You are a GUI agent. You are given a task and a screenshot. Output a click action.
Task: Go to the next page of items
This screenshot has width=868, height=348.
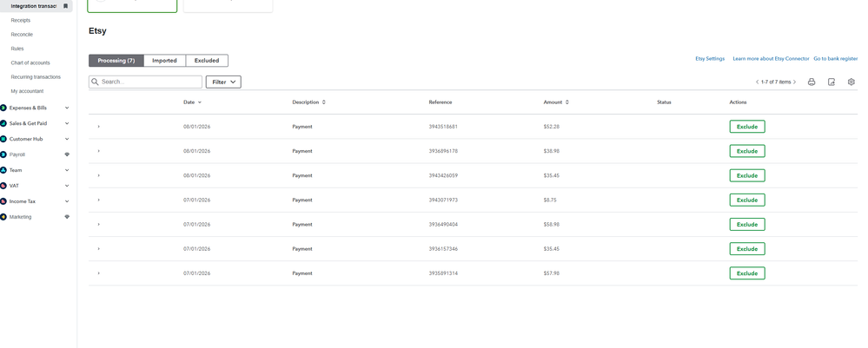(x=794, y=82)
